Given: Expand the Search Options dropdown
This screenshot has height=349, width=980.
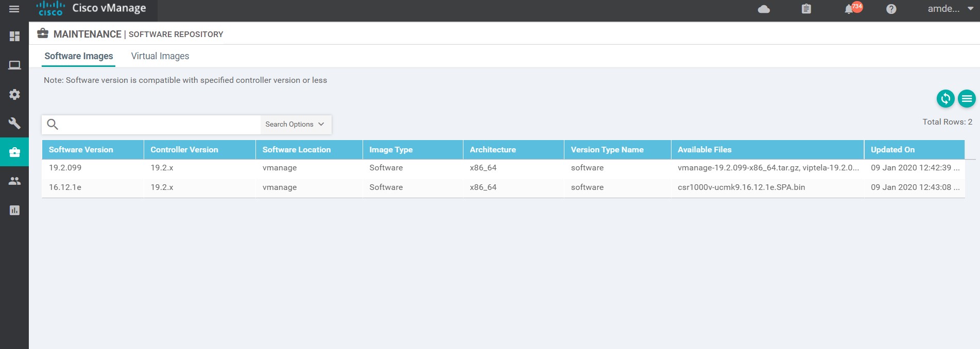Looking at the screenshot, I should pyautogui.click(x=295, y=125).
